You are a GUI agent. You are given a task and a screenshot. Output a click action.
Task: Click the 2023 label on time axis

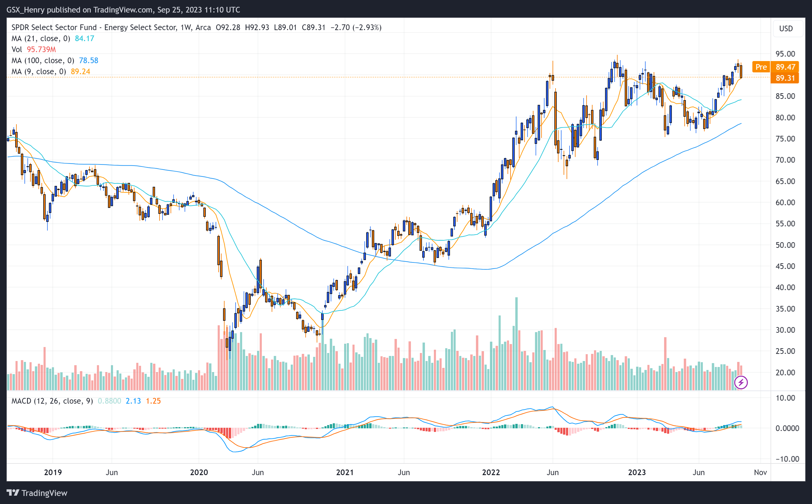[x=637, y=472]
